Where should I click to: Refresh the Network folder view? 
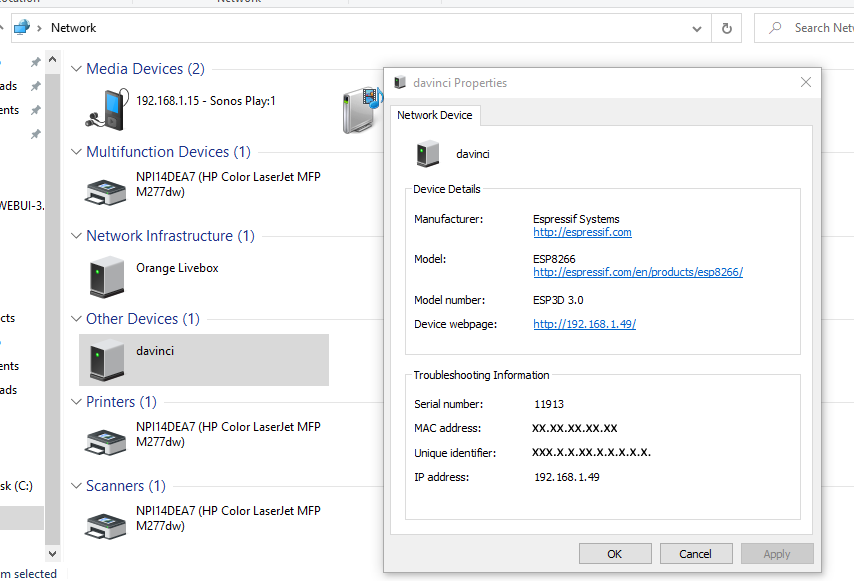click(727, 28)
